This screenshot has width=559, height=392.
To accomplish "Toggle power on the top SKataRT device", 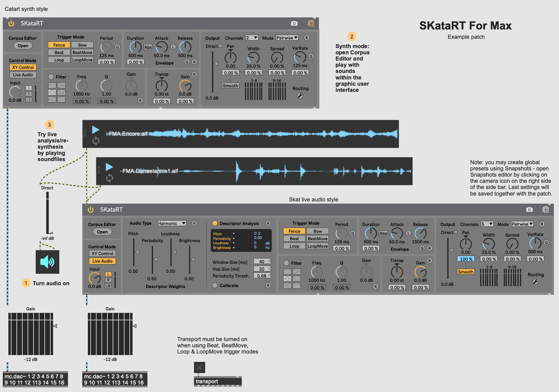I will pos(11,23).
